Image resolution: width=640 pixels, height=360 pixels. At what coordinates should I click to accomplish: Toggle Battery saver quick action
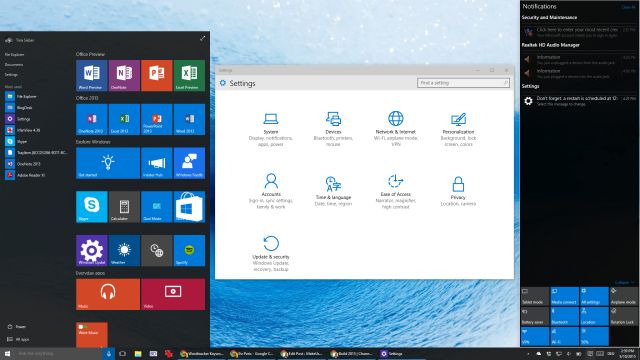click(535, 316)
